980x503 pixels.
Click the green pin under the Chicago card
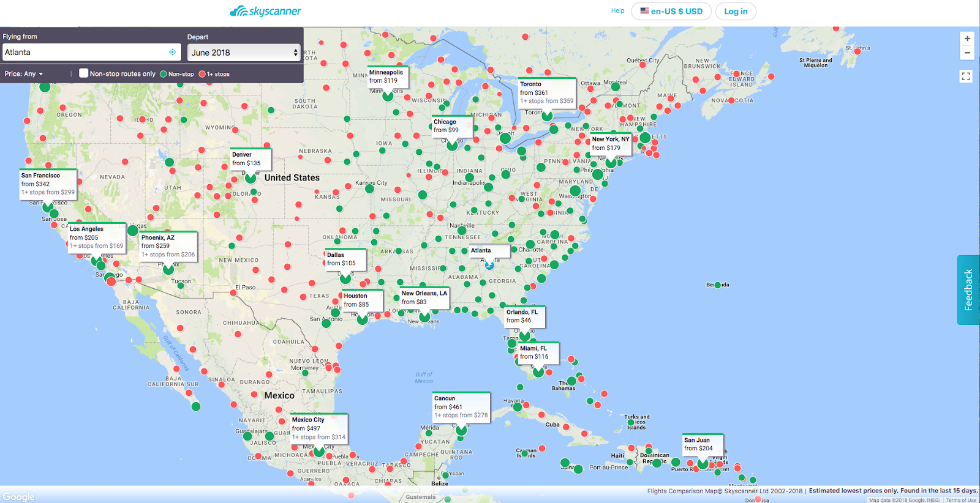click(x=452, y=145)
